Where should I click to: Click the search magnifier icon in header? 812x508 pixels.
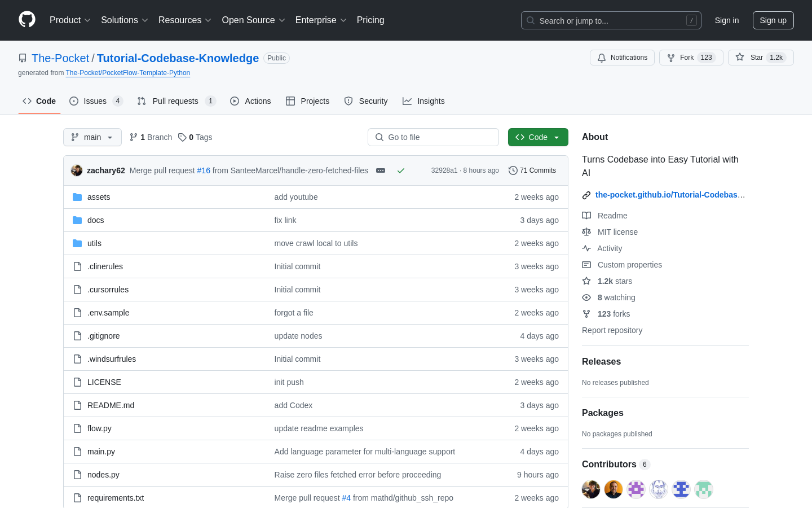click(x=531, y=20)
